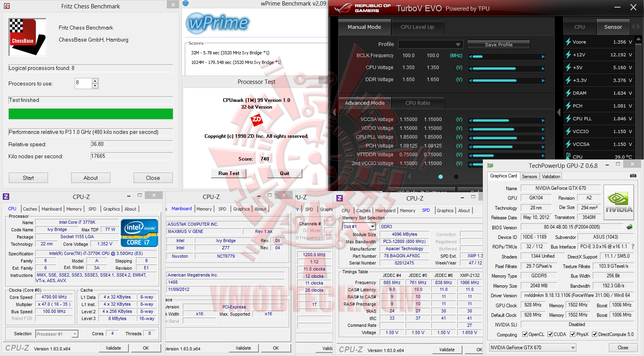Click the +5V lightning sensor icon
644x356 pixels.
[x=568, y=67]
